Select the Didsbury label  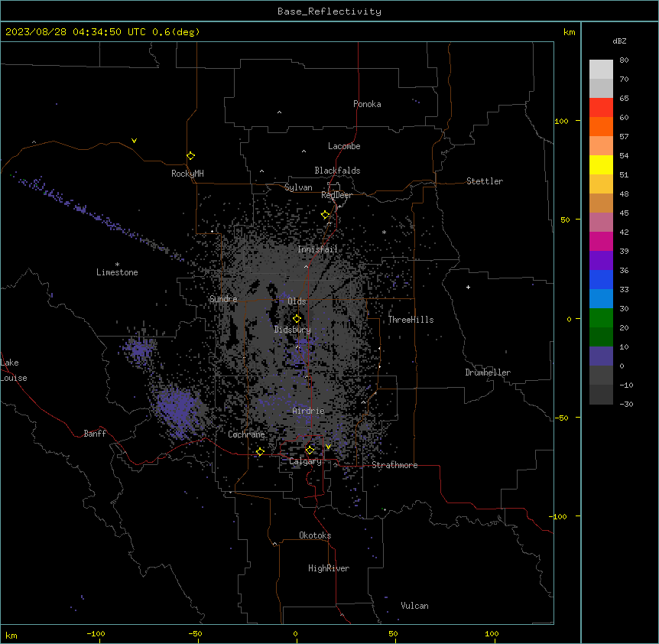[x=292, y=330]
